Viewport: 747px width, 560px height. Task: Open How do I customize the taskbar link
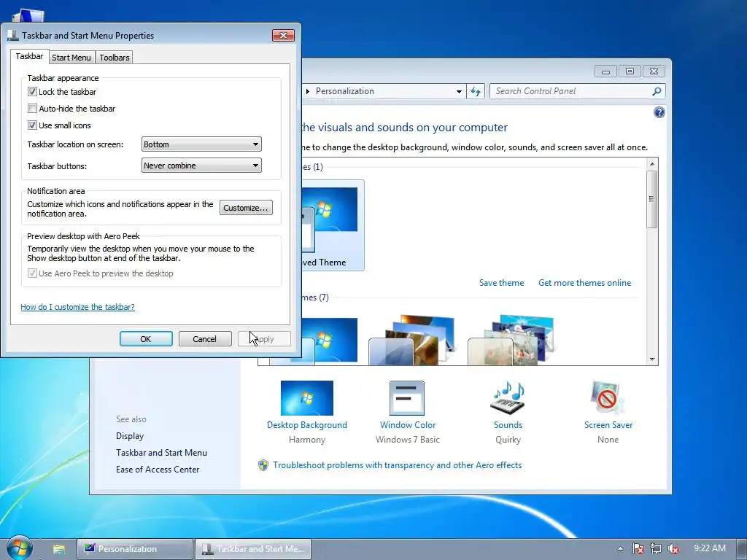point(77,307)
